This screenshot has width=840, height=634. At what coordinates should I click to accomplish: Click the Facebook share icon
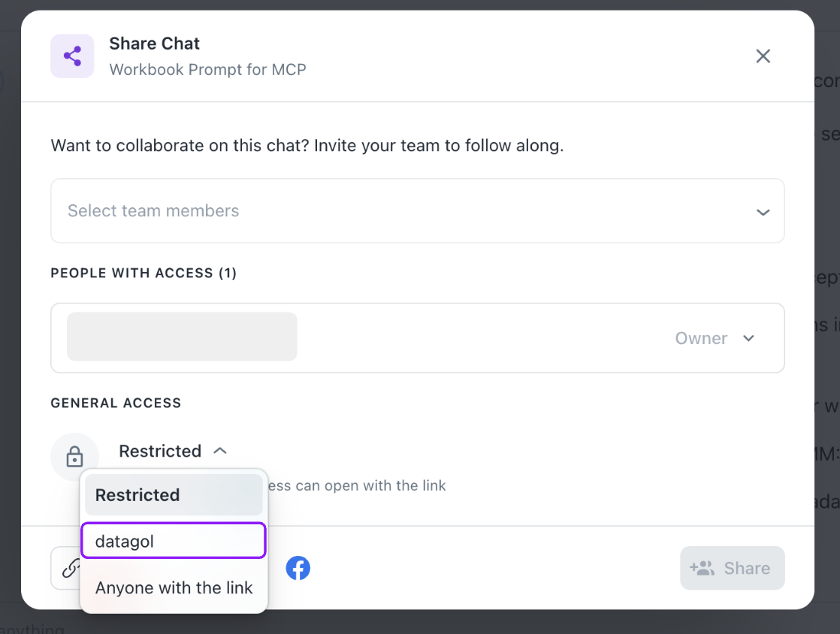click(x=298, y=568)
